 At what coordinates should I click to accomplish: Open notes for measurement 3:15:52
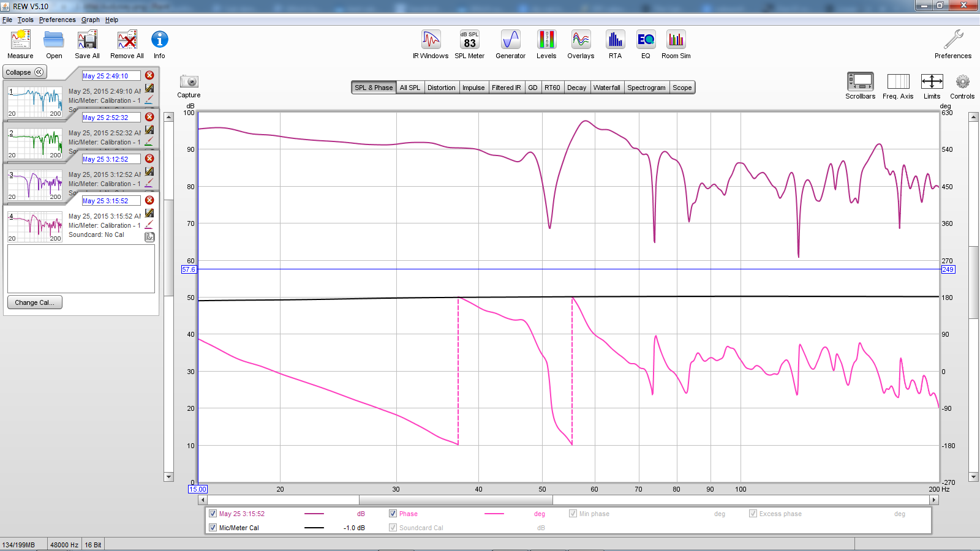[x=149, y=237]
